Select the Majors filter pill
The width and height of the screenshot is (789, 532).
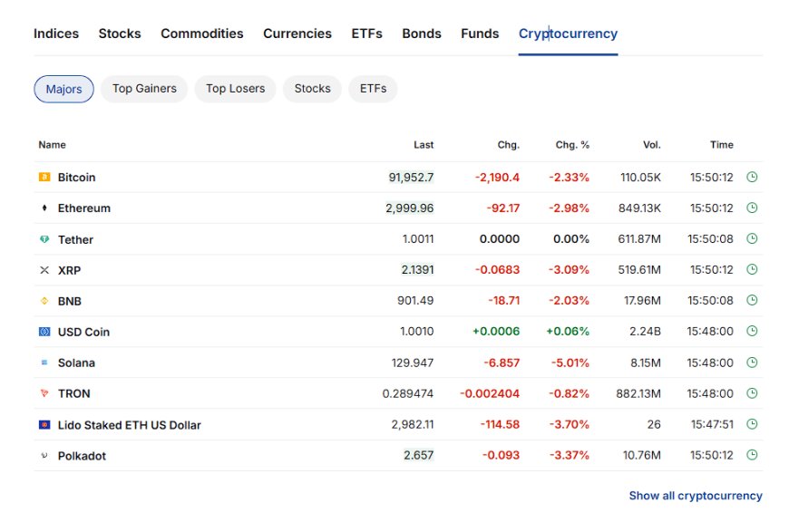(x=63, y=89)
